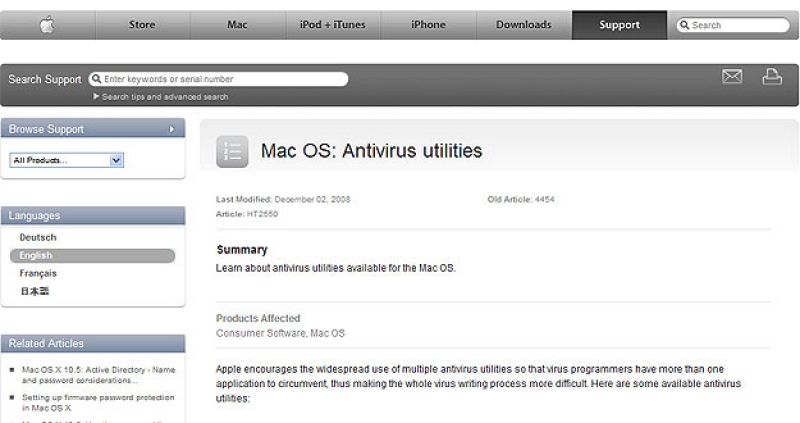This screenshot has width=800, height=423.
Task: Open the Downloads tab
Action: [x=523, y=25]
